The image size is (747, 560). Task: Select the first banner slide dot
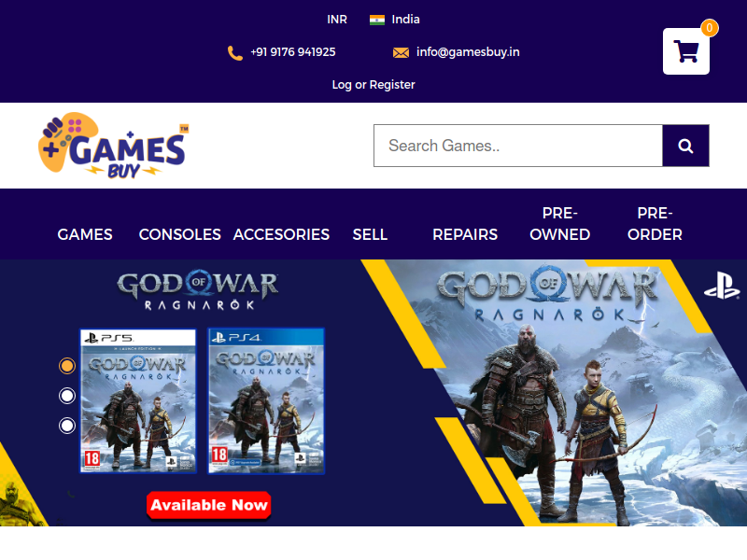point(67,366)
